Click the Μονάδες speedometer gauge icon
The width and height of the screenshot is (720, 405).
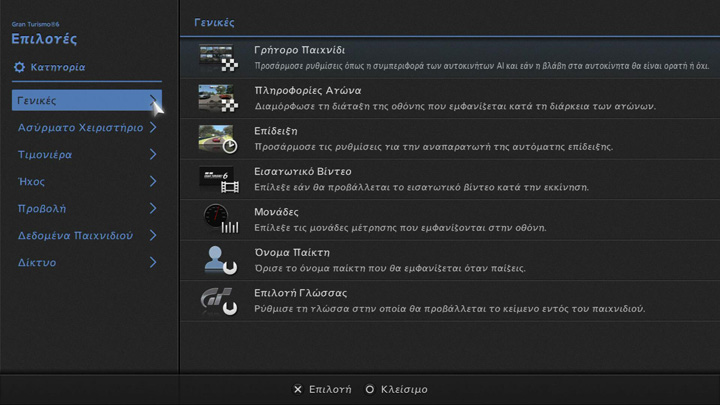[217, 219]
